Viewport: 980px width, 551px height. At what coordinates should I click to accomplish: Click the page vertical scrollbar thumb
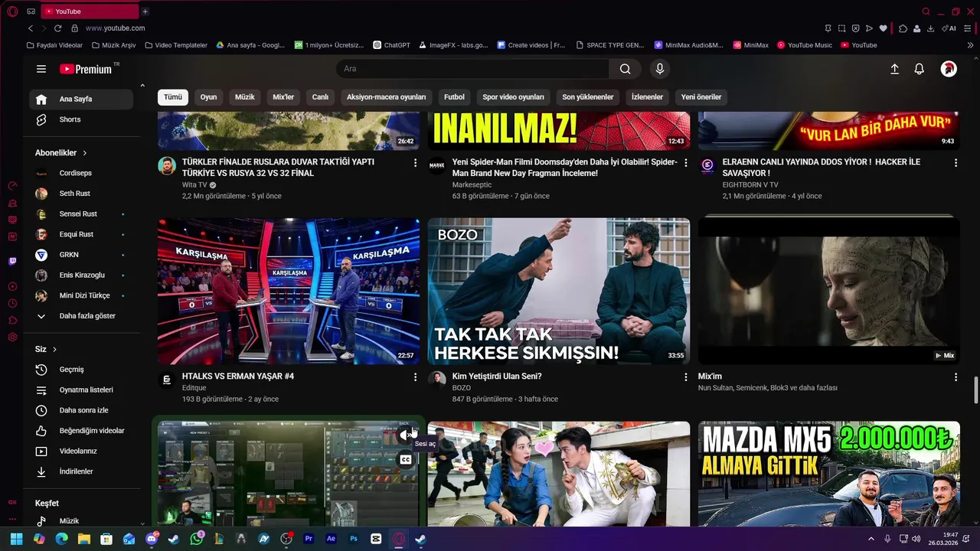coord(975,390)
